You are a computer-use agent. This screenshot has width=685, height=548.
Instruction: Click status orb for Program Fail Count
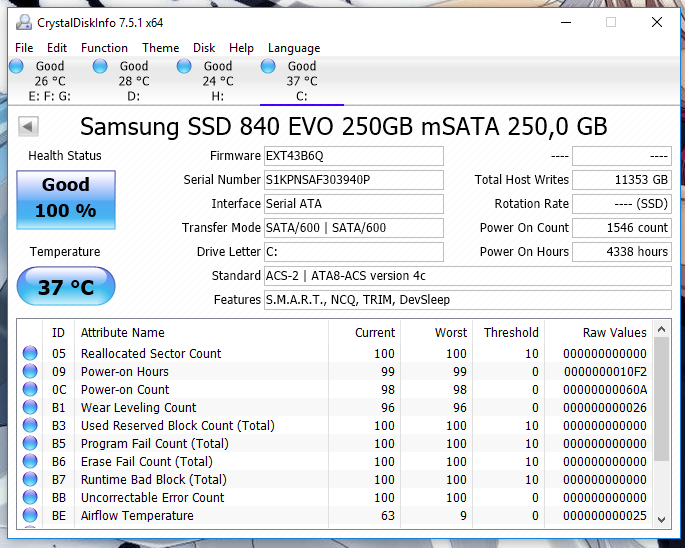pos(30,443)
